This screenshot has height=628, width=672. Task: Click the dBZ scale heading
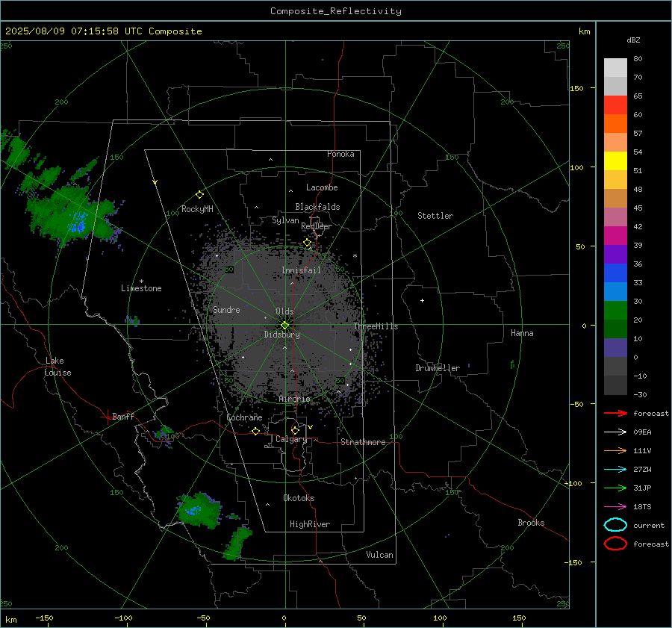[x=633, y=40]
